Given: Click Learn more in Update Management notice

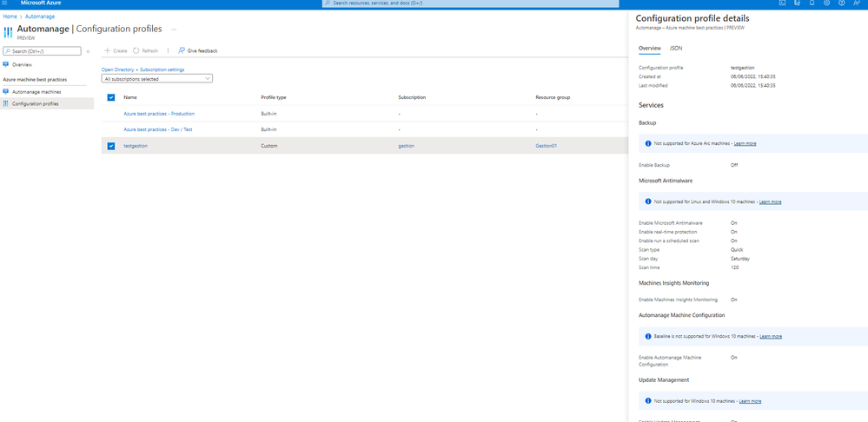Looking at the screenshot, I should [x=750, y=401].
